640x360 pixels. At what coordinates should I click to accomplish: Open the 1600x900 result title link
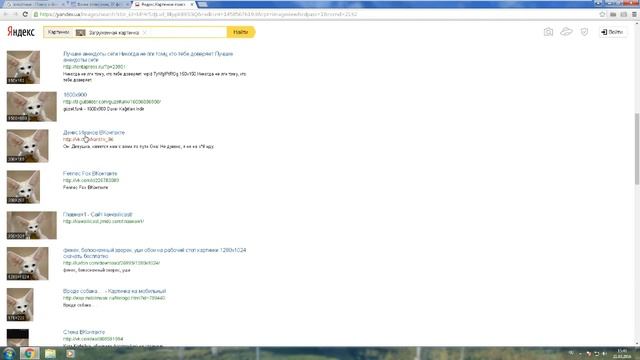[x=75, y=95]
